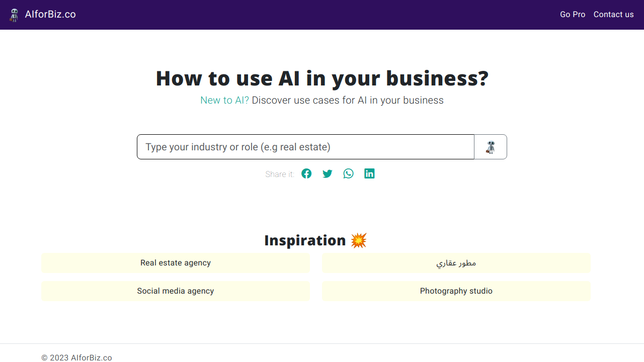Screen dimensions: 644x362
Task: Click the explosion emoji beside Inspiration
Action: [359, 240]
